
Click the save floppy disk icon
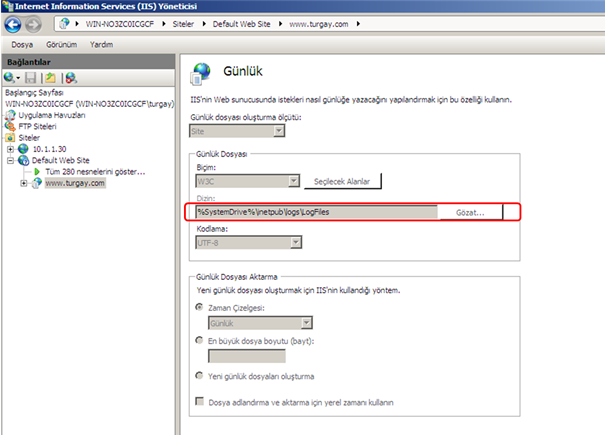(x=30, y=78)
